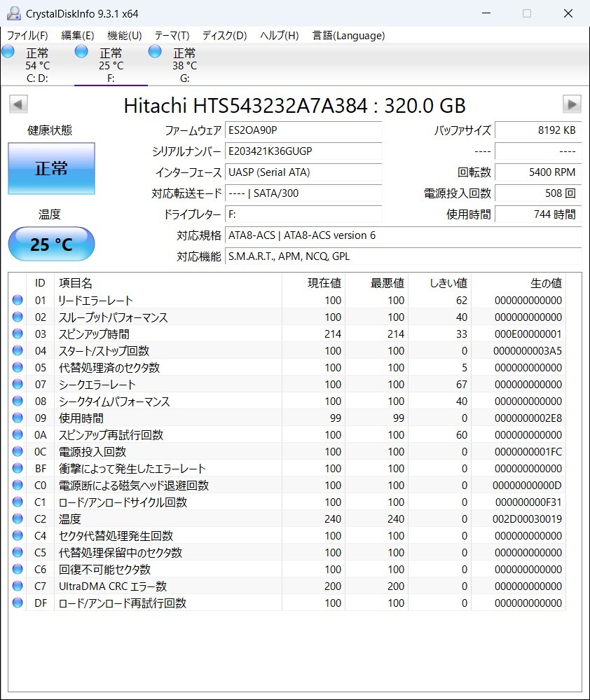This screenshot has width=590, height=700.
Task: Select the 回復不可能セクタ数 attribute name
Action: click(105, 569)
